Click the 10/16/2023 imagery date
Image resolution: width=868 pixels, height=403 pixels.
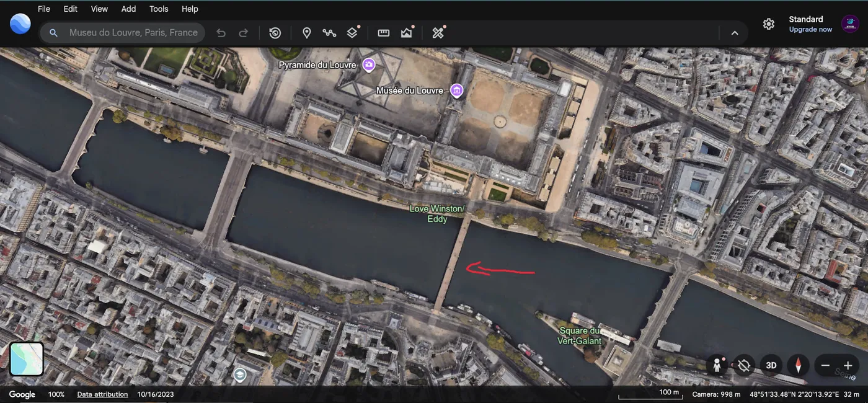click(156, 394)
